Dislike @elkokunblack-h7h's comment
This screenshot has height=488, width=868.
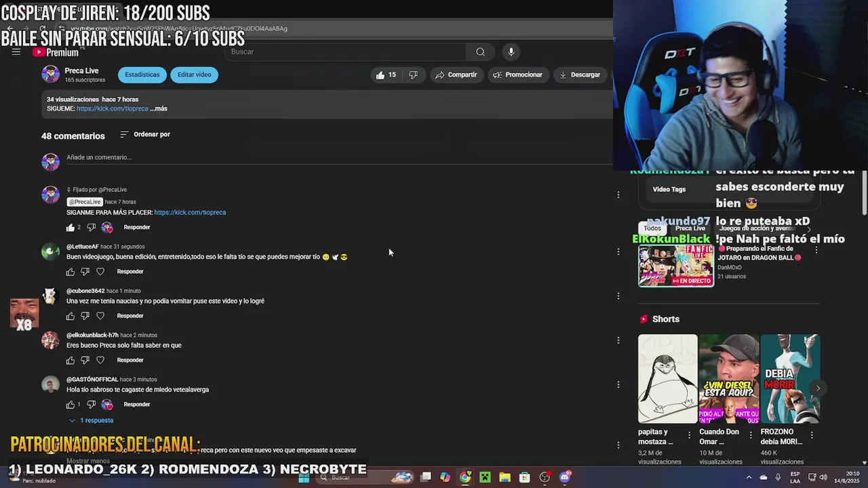click(85, 361)
